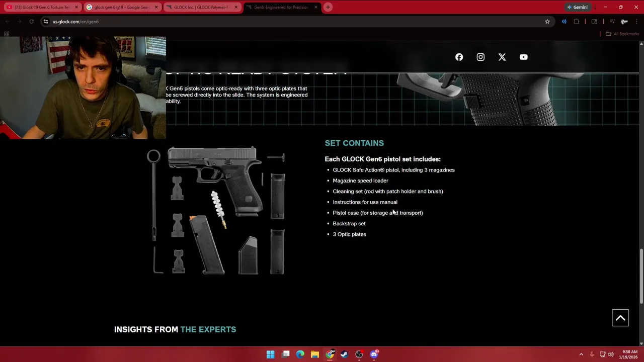Open Task View on the taskbar

pos(286,354)
